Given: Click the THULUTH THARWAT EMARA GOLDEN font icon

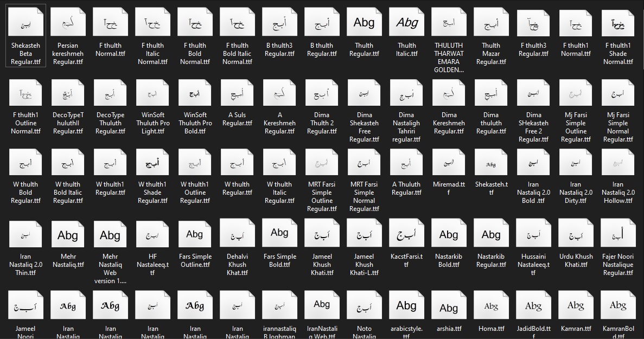Looking at the screenshot, I should click(x=449, y=23).
